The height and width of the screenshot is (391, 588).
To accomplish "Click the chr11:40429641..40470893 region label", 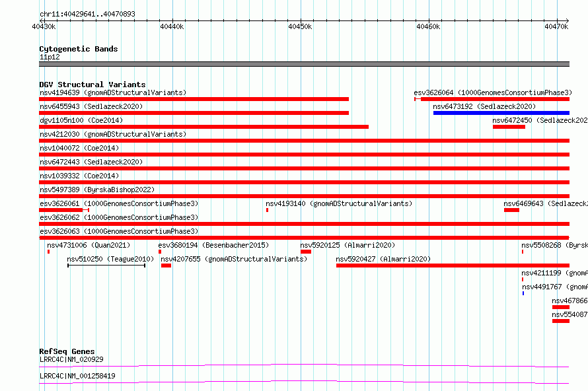I will pos(87,15).
